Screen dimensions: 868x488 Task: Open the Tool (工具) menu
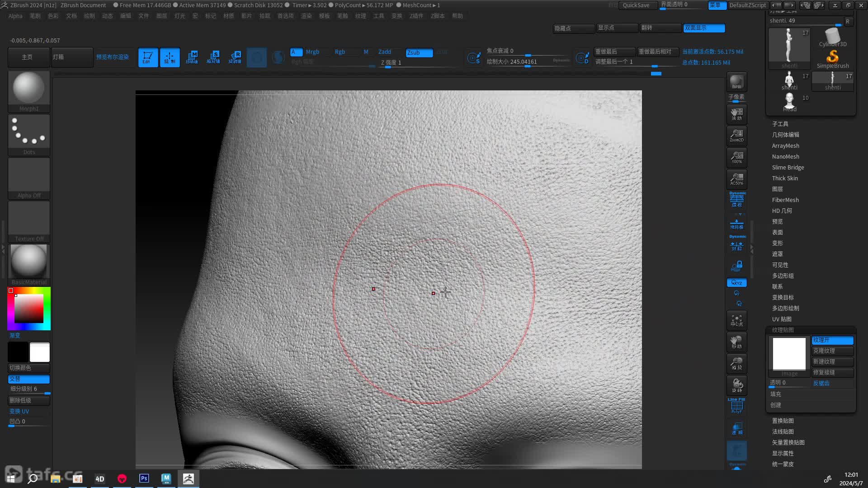pos(378,16)
